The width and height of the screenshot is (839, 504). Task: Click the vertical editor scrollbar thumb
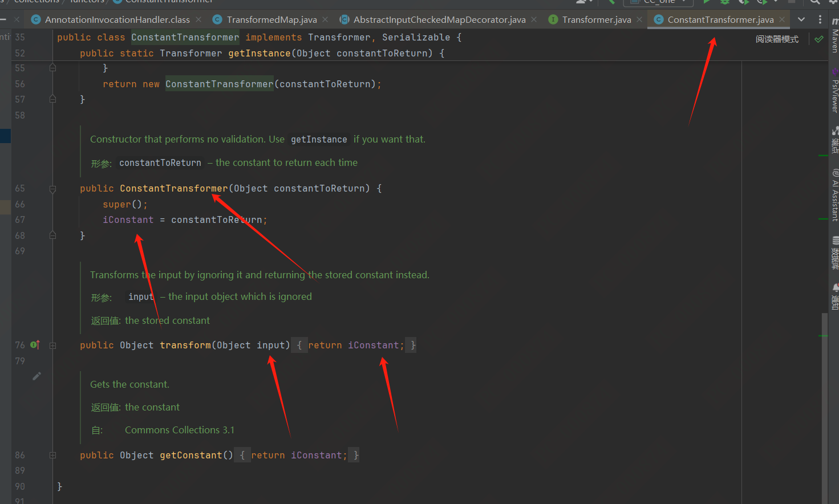coord(824,408)
